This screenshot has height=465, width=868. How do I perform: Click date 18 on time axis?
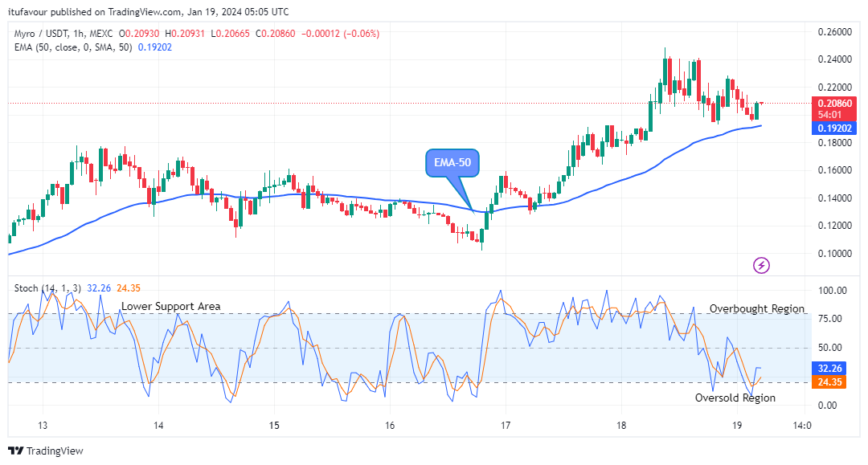(x=621, y=425)
